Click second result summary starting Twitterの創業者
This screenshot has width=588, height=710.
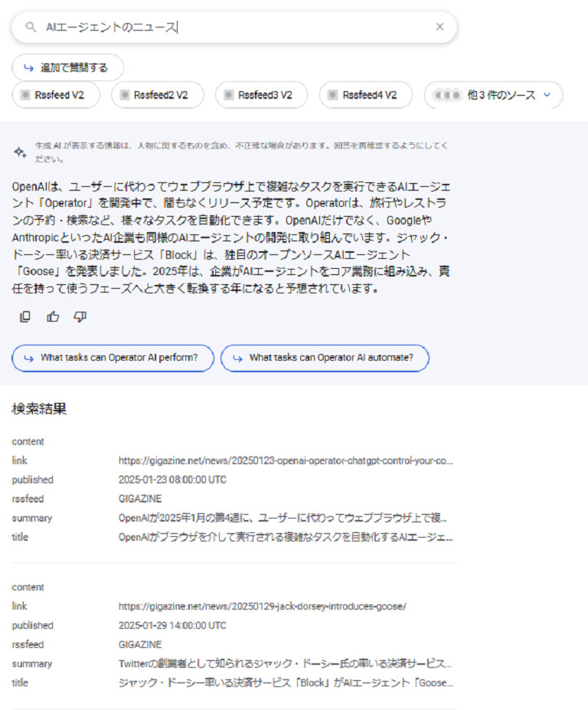[x=285, y=663]
